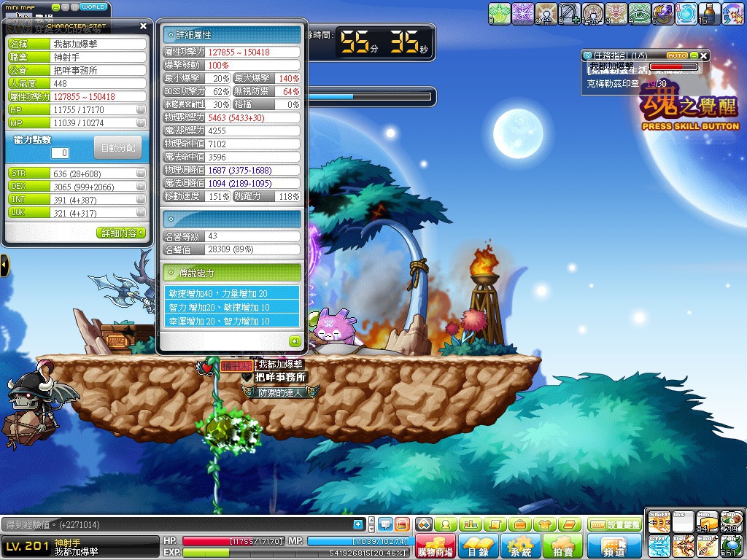Toggle the 詳細內容 details panel

[121, 233]
